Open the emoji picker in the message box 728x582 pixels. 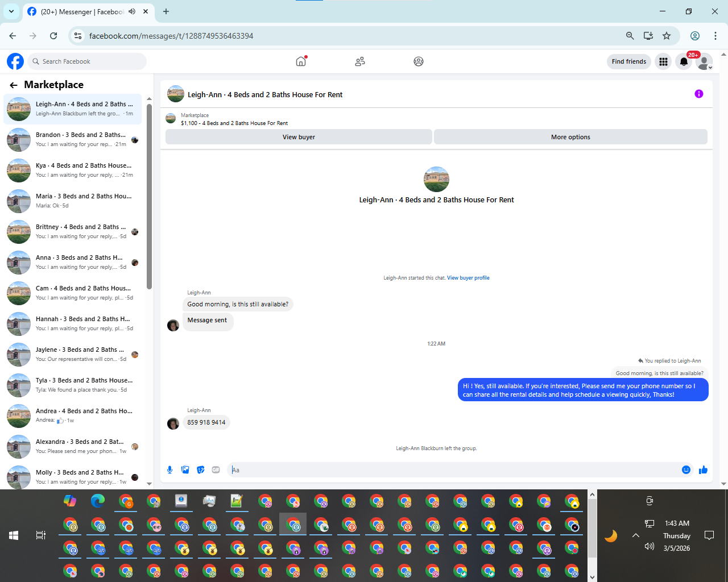point(686,470)
